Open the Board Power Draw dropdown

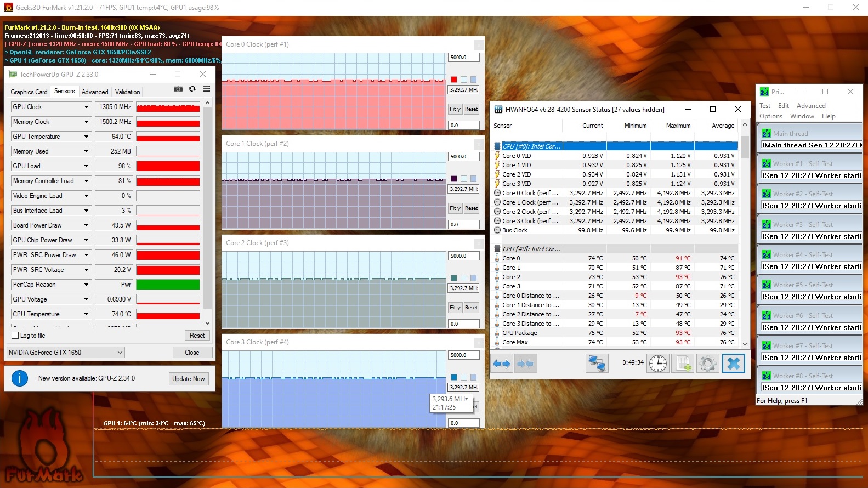tap(86, 225)
